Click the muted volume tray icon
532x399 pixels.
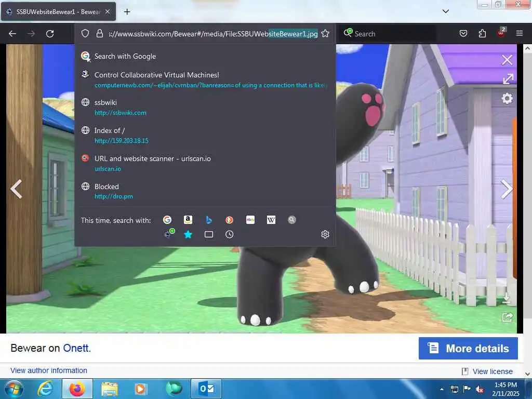click(480, 389)
